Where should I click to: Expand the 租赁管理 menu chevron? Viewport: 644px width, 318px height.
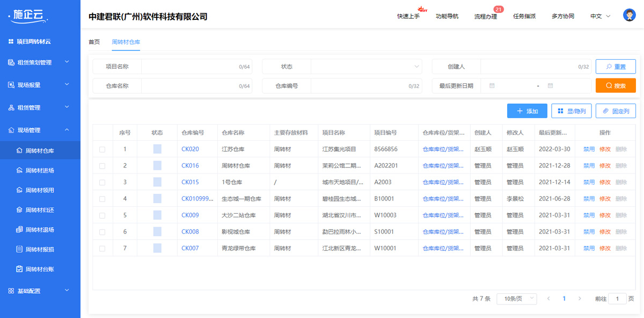coord(67,107)
